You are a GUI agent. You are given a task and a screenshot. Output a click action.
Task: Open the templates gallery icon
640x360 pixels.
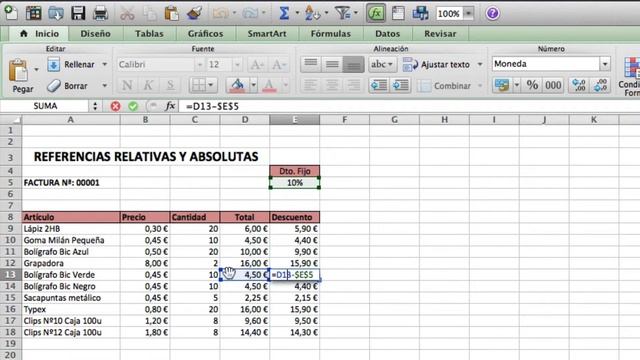click(33, 13)
